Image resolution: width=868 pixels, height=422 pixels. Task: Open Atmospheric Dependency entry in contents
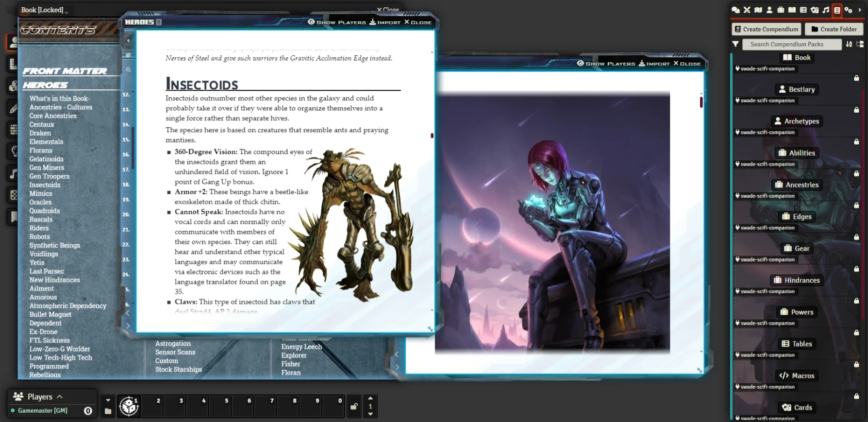click(67, 306)
